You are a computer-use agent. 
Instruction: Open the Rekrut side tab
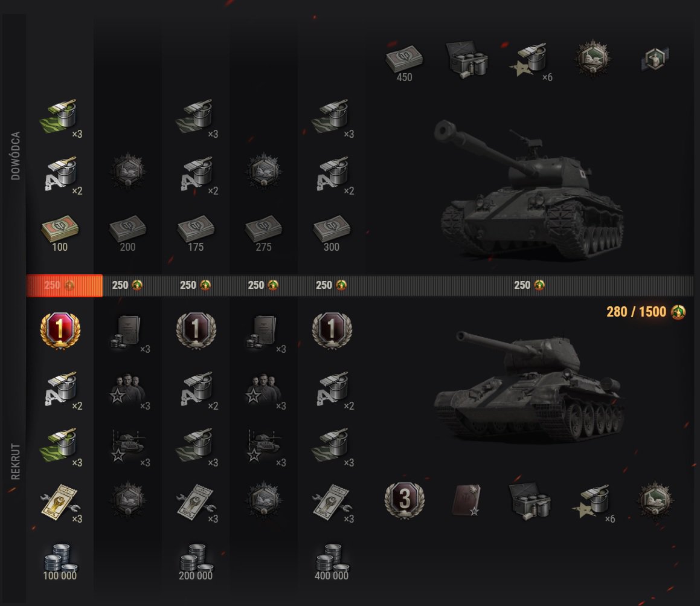click(x=15, y=462)
